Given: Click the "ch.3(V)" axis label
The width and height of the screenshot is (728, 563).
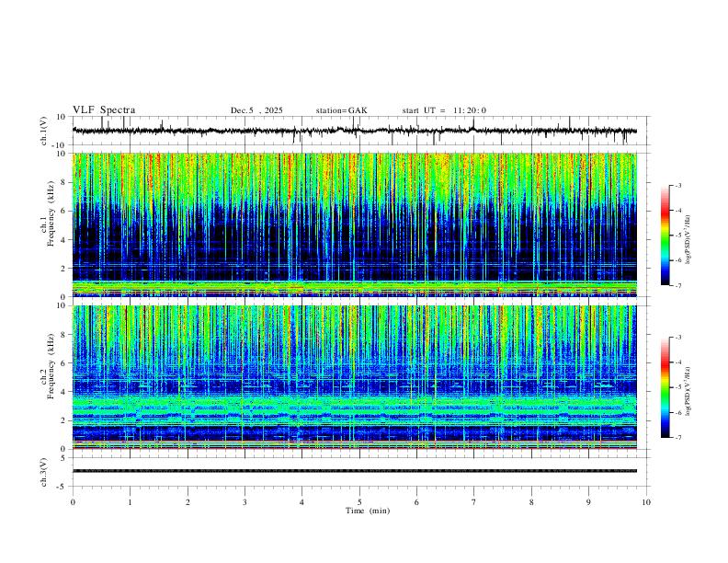Looking at the screenshot, I should [x=43, y=472].
